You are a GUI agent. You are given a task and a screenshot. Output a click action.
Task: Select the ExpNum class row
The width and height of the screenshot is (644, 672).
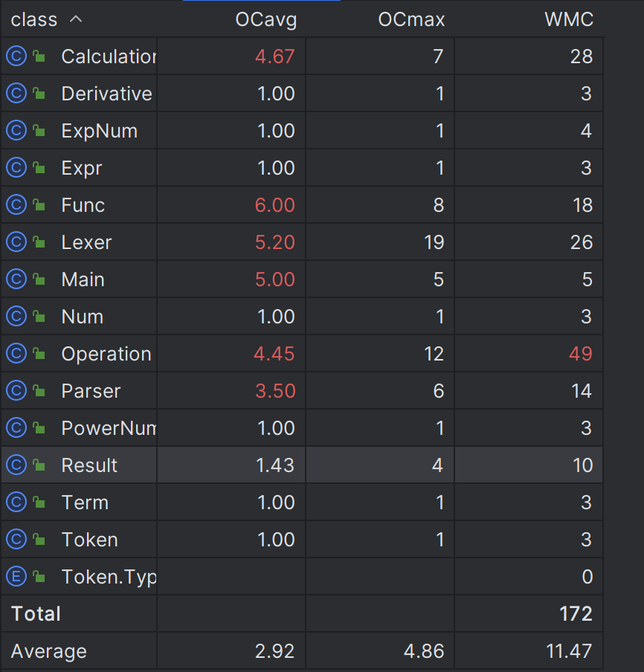tap(302, 131)
